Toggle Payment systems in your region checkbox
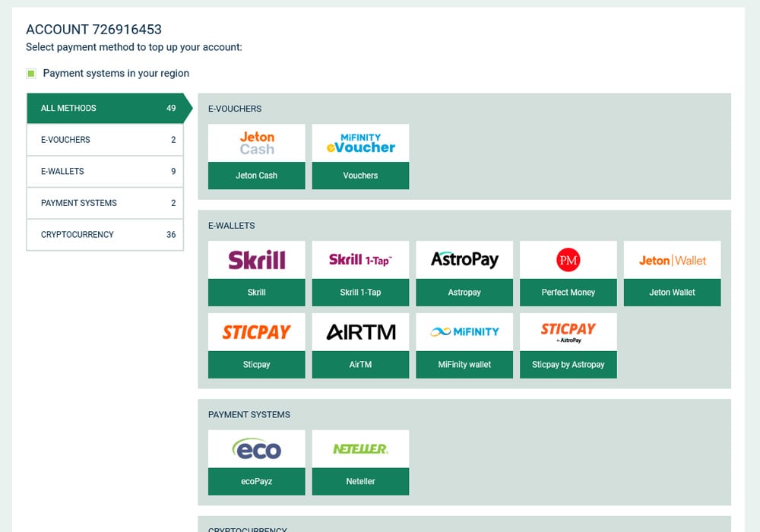Image resolution: width=760 pixels, height=532 pixels. [x=31, y=73]
